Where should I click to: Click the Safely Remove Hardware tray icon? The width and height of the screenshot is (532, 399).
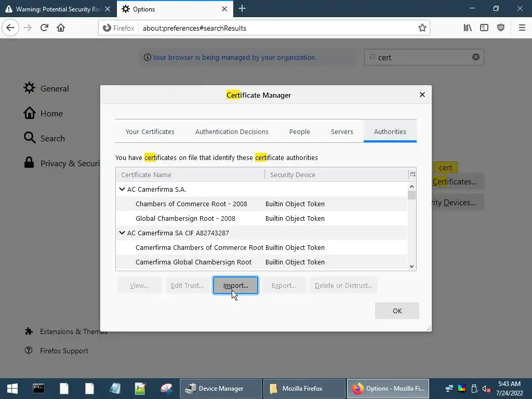point(474,389)
